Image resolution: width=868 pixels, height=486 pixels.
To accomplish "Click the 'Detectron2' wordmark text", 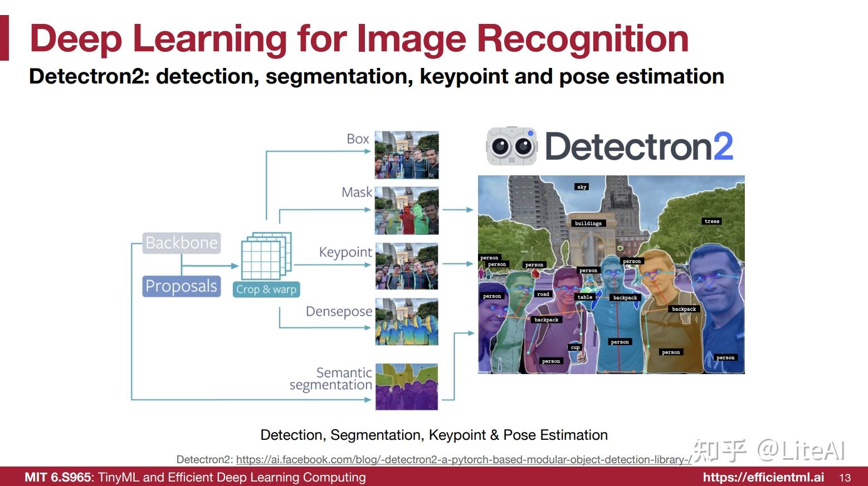I will (x=639, y=146).
